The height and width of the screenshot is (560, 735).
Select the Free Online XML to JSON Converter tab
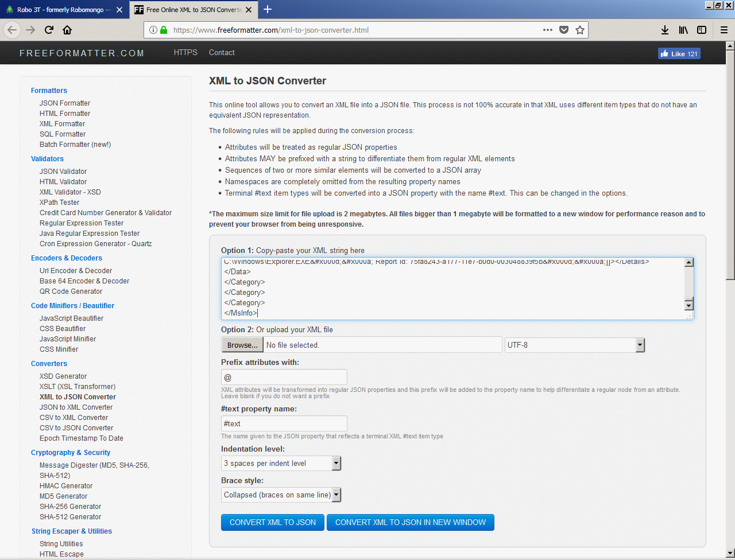(195, 10)
